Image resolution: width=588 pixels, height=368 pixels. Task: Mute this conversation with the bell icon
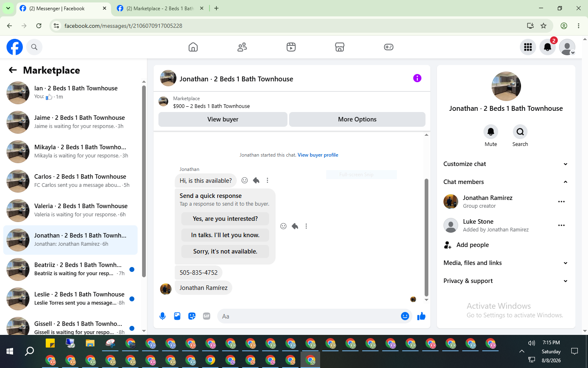[x=491, y=132]
